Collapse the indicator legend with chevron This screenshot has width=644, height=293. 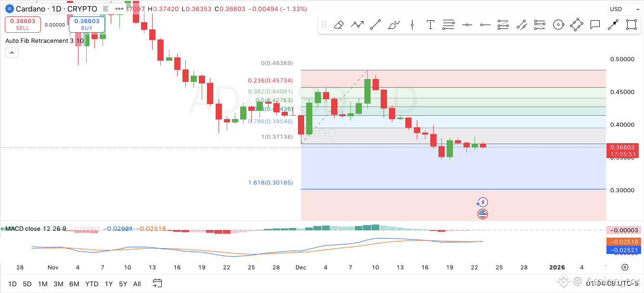pos(12,53)
